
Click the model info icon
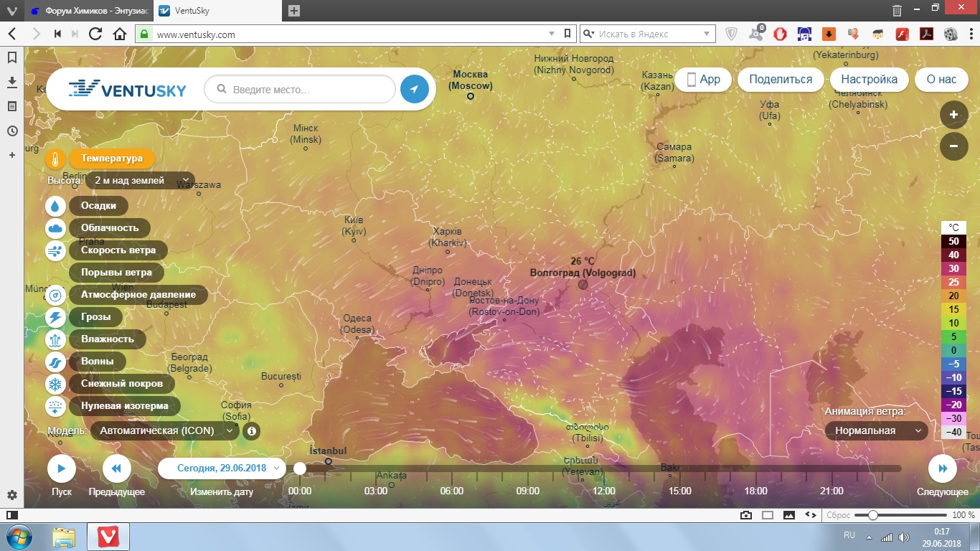251,431
